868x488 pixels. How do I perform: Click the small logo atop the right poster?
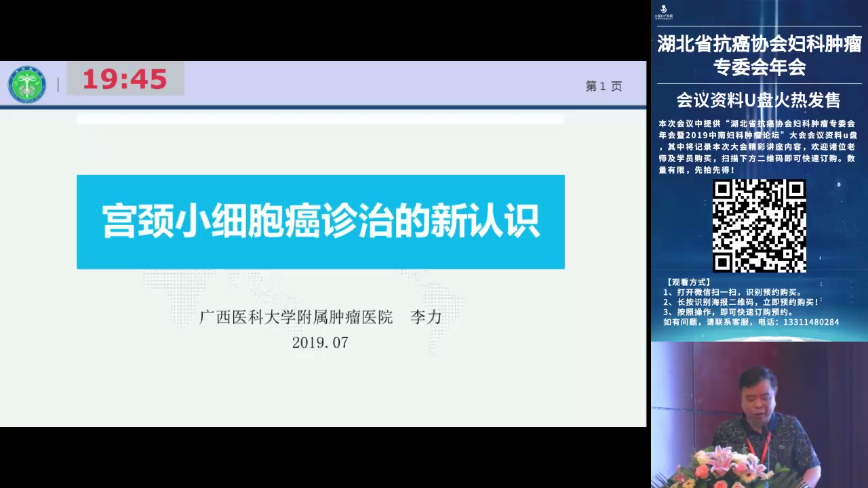pos(663,12)
